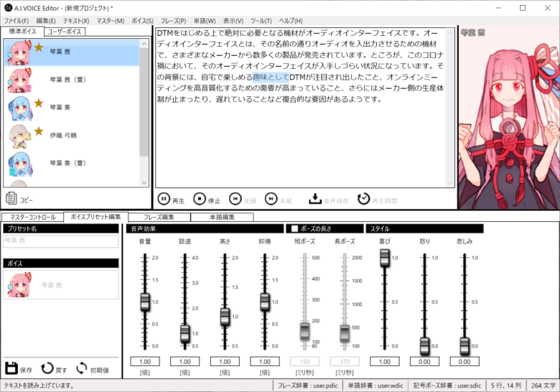
Task: Switch to マスターコントロール tab
Action: (32, 217)
